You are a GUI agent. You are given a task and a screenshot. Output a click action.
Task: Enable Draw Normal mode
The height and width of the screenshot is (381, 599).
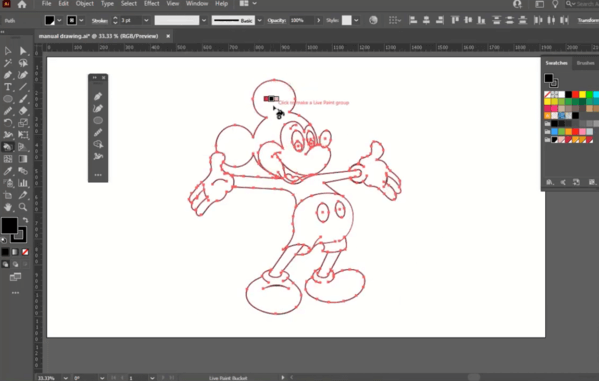click(5, 264)
